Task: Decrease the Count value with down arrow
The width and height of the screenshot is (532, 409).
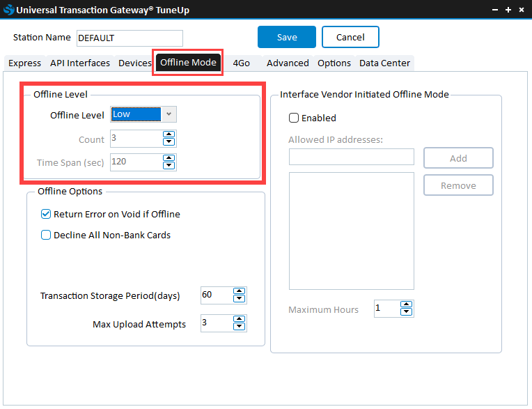Action: (169, 142)
